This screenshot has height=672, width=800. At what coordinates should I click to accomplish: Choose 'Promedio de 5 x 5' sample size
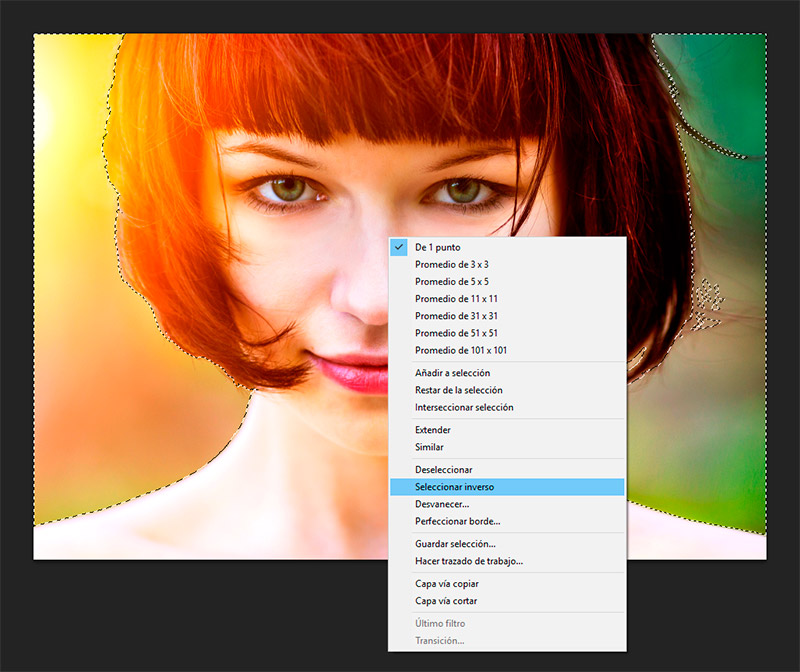452,282
